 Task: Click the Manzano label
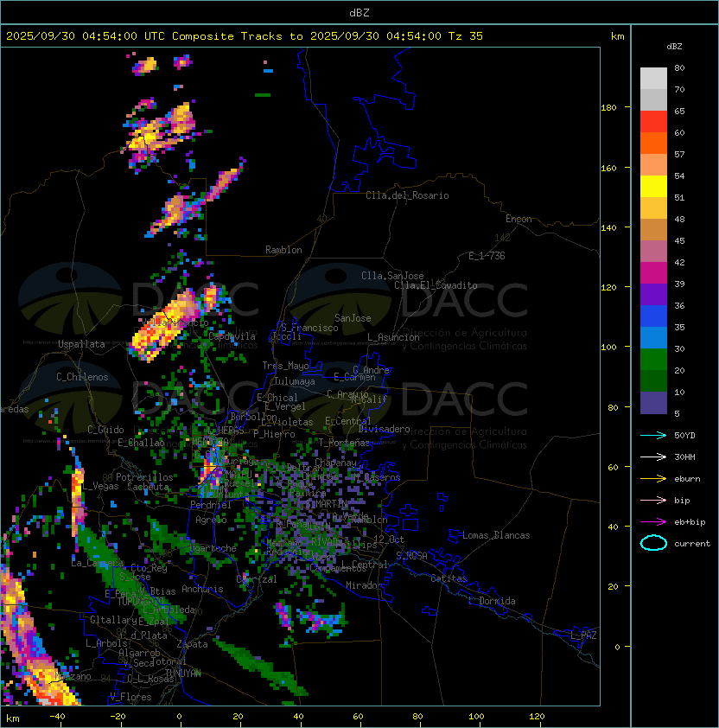73,676
